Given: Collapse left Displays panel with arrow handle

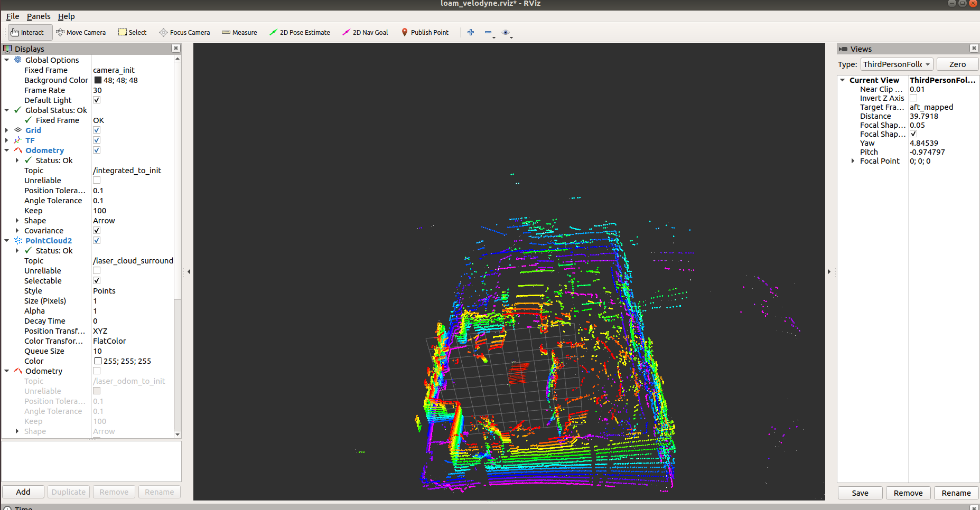Looking at the screenshot, I should pos(189,271).
